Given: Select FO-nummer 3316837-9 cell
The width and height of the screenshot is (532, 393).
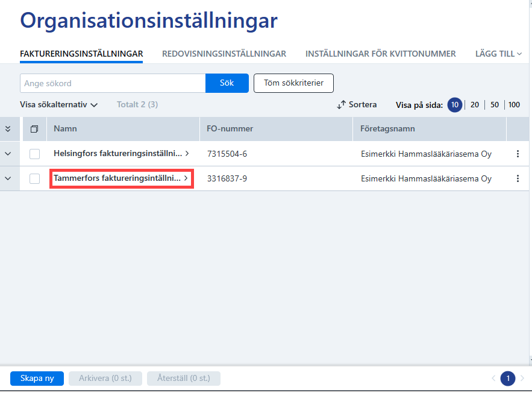Looking at the screenshot, I should [227, 178].
